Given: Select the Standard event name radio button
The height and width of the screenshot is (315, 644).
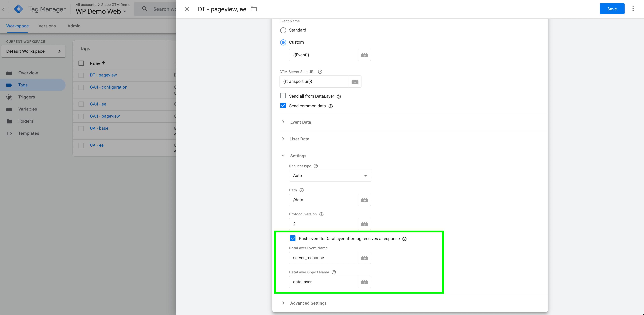Looking at the screenshot, I should [283, 31].
